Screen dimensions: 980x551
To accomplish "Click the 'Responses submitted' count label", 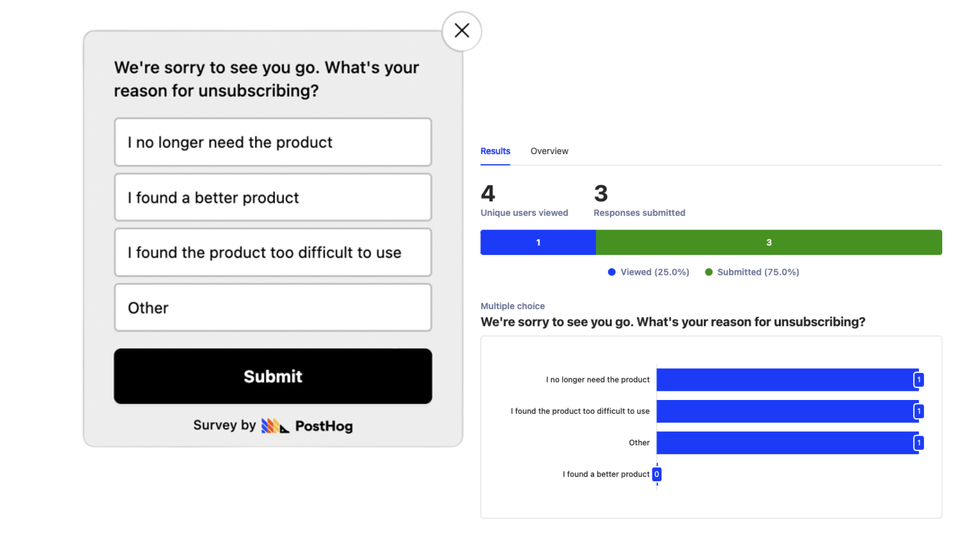I will click(639, 213).
